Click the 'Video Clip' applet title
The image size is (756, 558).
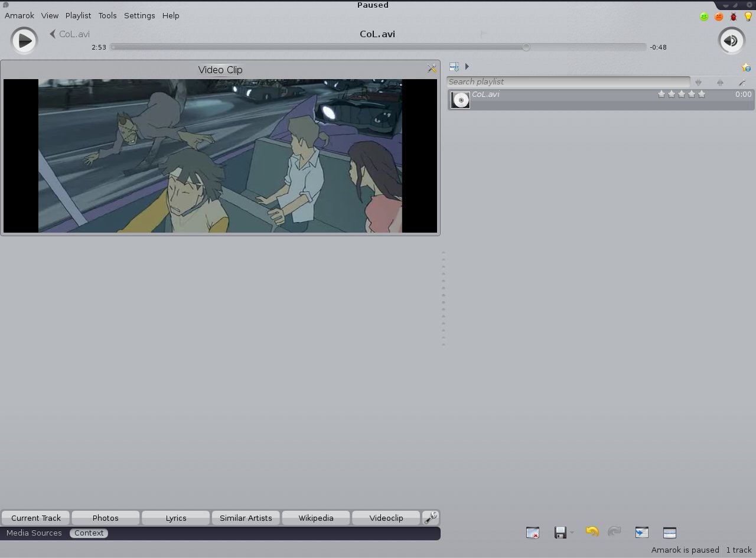(220, 70)
